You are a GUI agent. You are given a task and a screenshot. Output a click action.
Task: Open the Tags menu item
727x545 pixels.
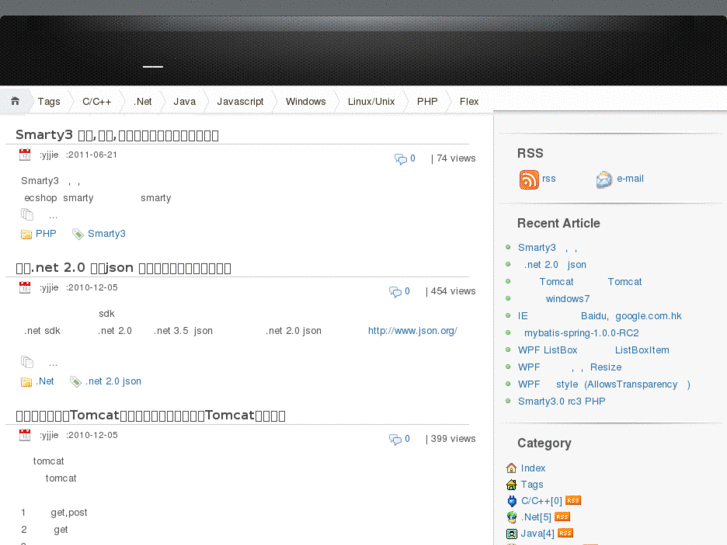point(49,102)
